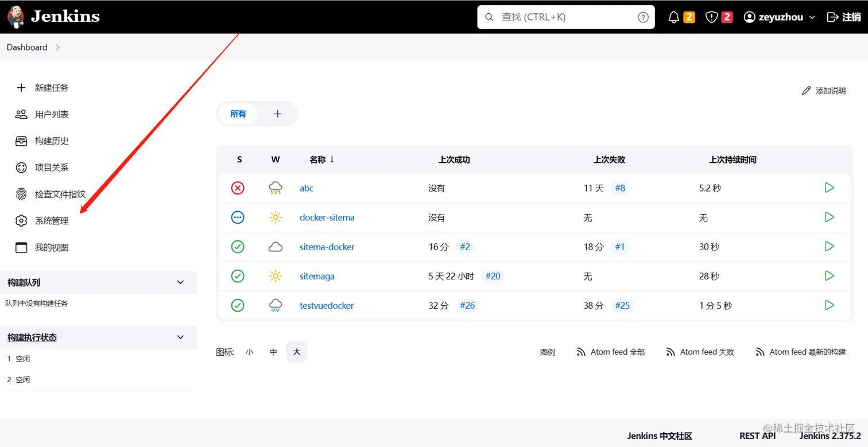
Task: Open 项目关系 in the sidebar
Action: [42, 168]
